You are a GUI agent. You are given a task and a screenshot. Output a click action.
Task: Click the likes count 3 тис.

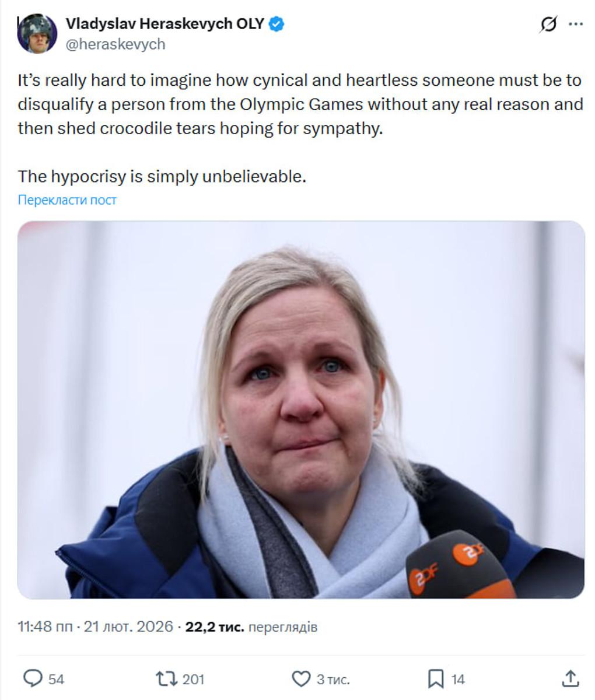[333, 680]
